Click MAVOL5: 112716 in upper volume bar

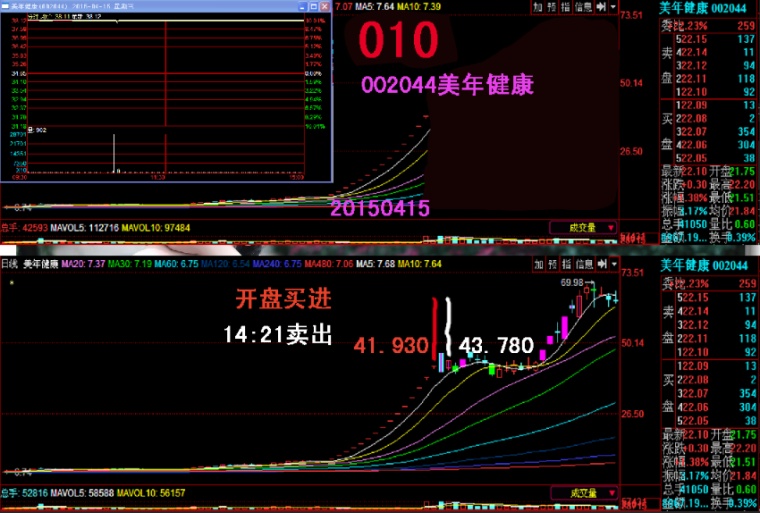(x=85, y=227)
